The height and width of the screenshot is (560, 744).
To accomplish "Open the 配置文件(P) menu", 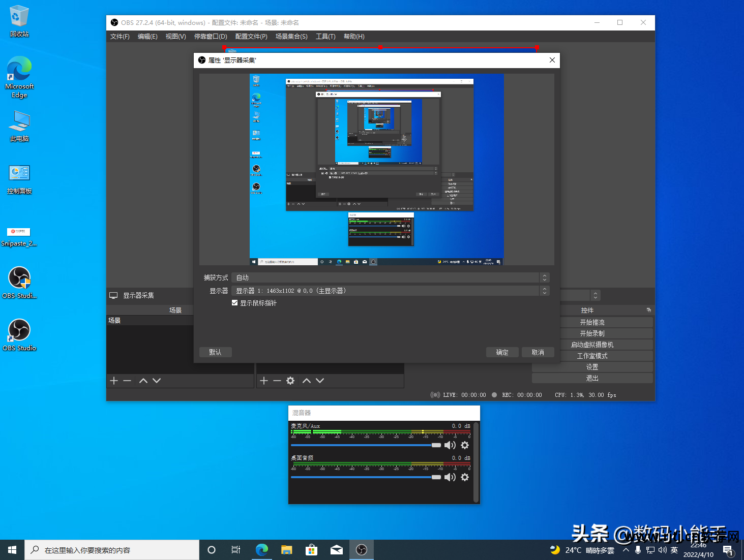I will [251, 37].
